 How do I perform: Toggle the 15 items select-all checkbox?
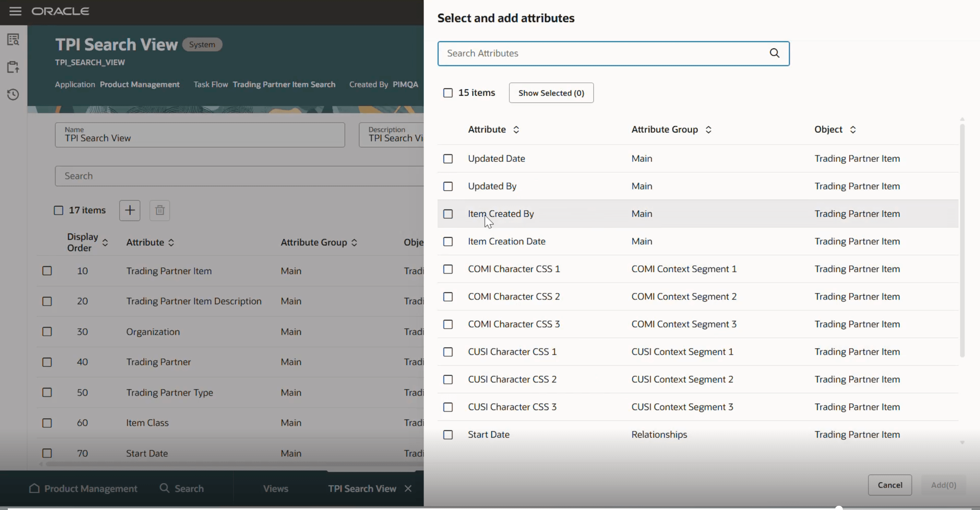448,92
